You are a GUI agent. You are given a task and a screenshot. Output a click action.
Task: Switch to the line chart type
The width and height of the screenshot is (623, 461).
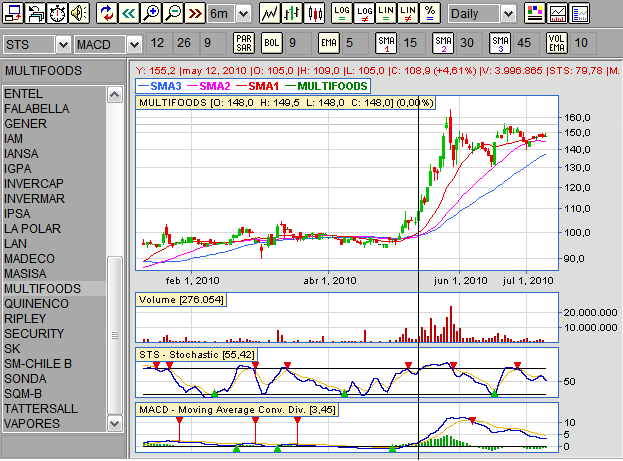tap(269, 13)
